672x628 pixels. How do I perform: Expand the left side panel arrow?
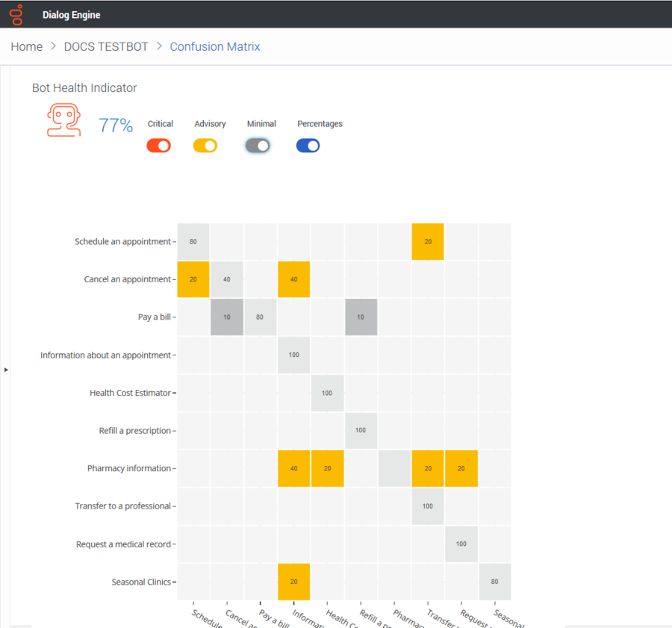pos(6,370)
